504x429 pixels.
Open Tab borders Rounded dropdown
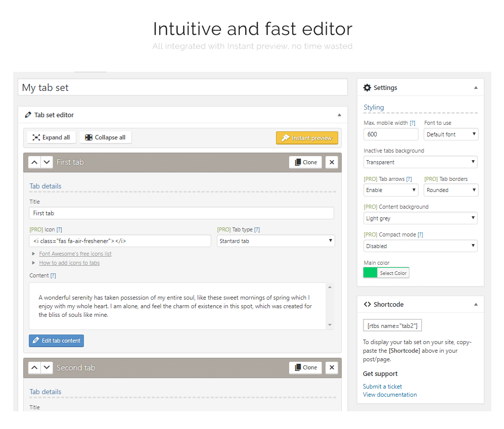point(451,190)
